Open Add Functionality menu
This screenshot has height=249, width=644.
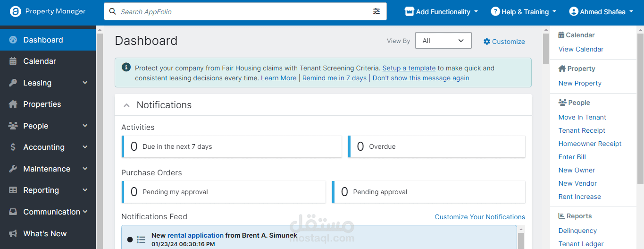coord(442,11)
